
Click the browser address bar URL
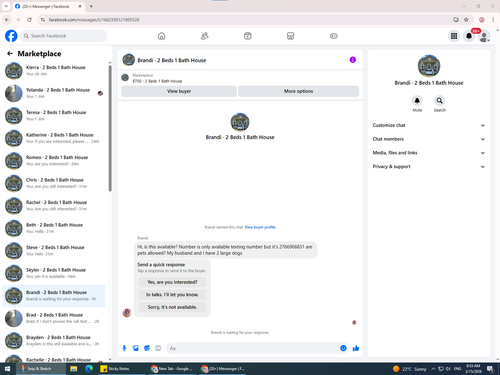pos(94,20)
